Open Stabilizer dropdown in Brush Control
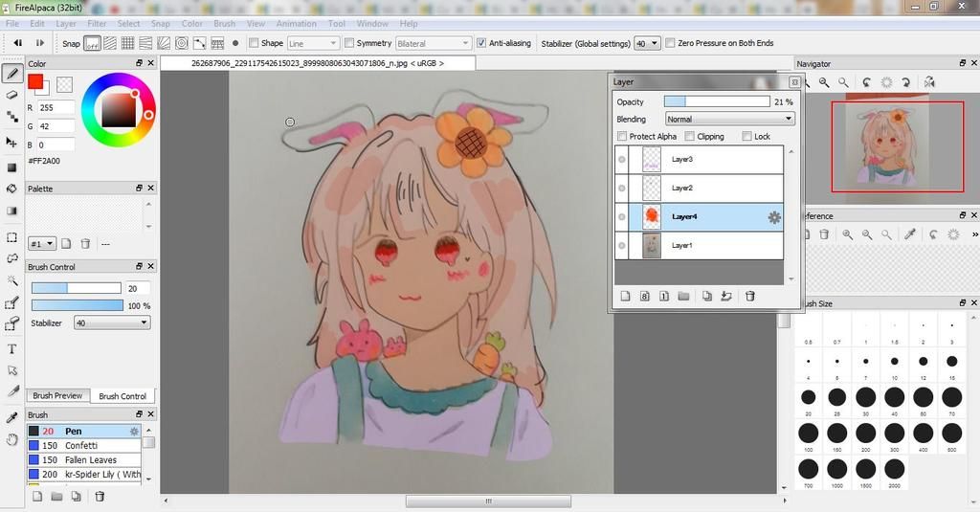980x512 pixels. coord(112,323)
